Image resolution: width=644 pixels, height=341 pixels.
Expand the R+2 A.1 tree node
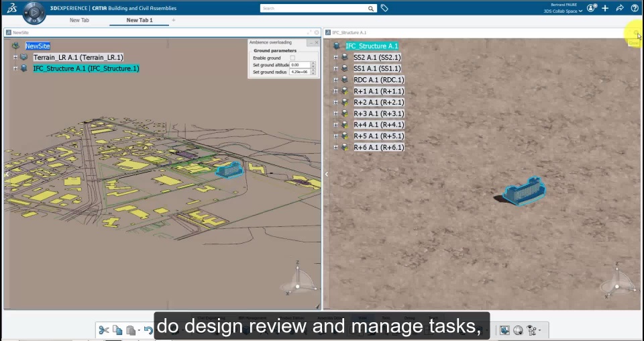click(335, 102)
